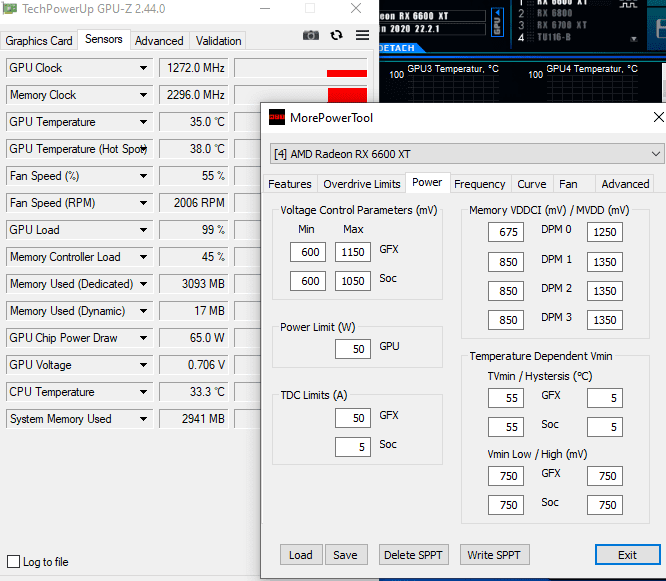Open the GPU-Z hamburger menu
Screen dimensions: 666x581
click(362, 35)
